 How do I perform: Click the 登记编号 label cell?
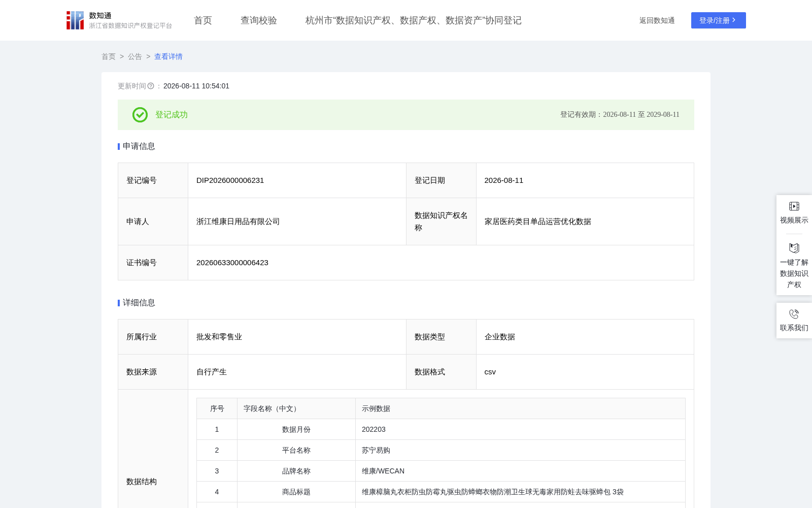(x=153, y=180)
